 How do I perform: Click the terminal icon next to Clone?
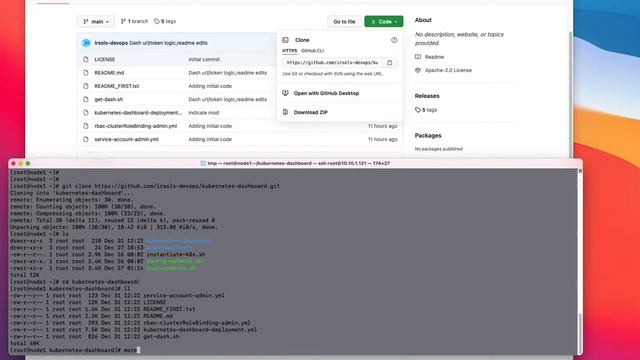point(285,40)
